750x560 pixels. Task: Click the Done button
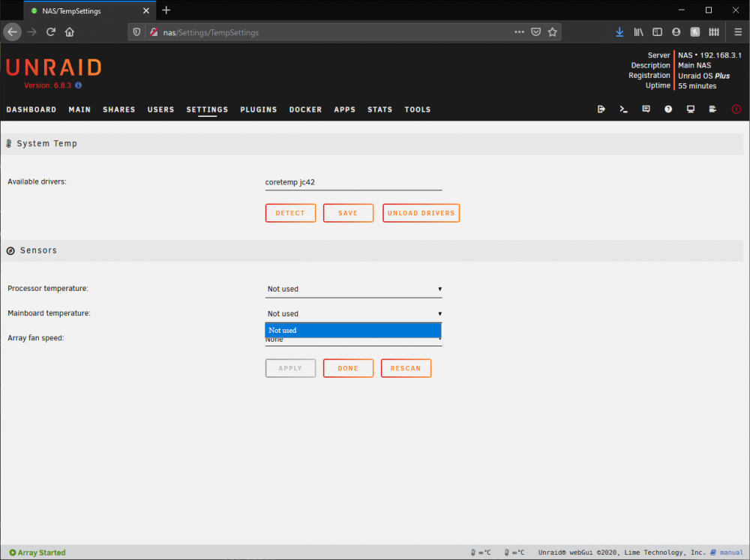(x=348, y=368)
